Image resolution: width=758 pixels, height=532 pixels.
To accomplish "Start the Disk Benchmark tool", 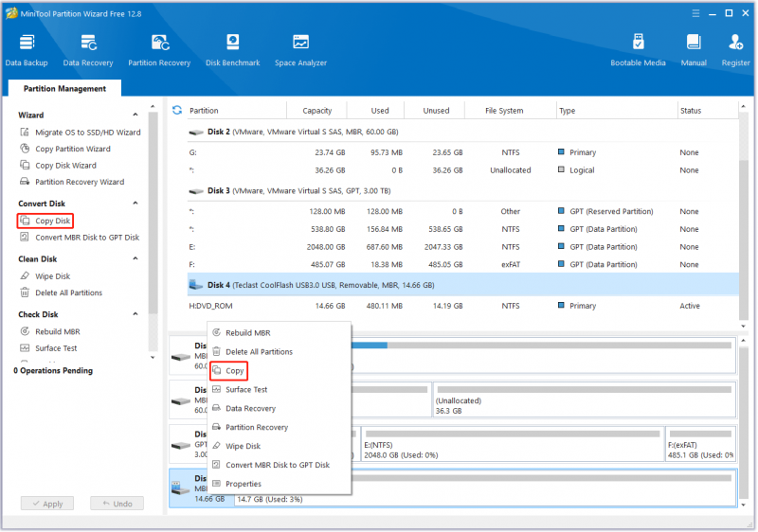I will pos(232,50).
